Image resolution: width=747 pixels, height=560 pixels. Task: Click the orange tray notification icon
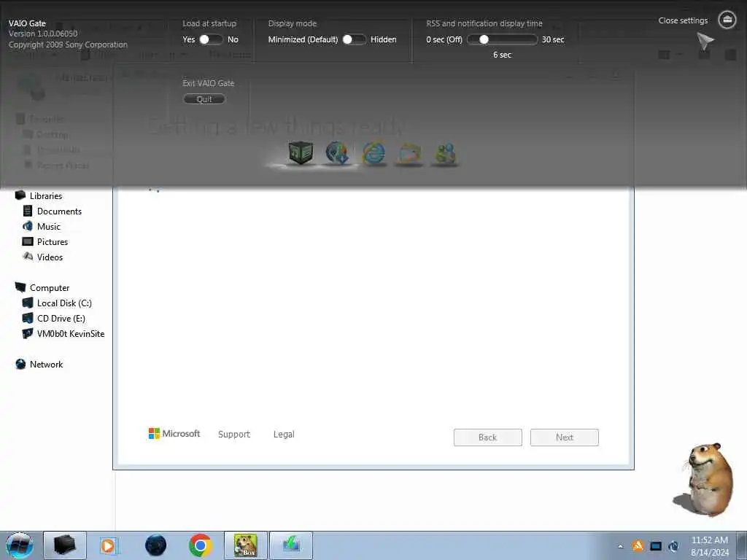tap(638, 546)
